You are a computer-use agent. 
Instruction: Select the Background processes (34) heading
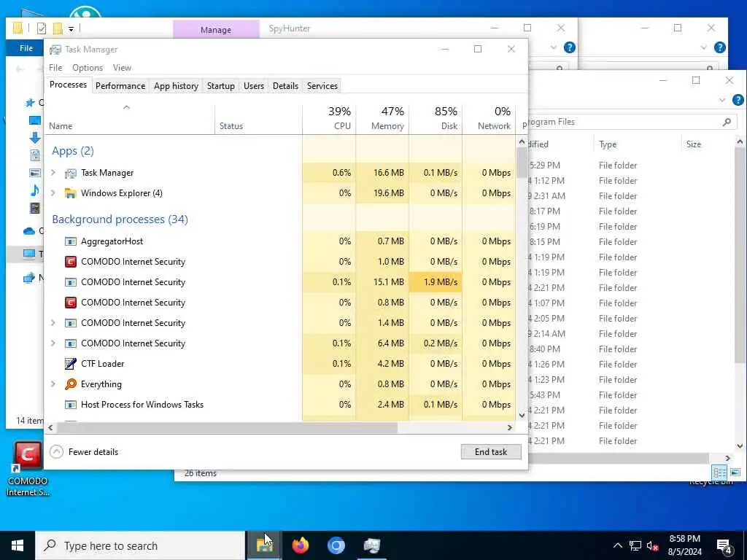pyautogui.click(x=120, y=219)
